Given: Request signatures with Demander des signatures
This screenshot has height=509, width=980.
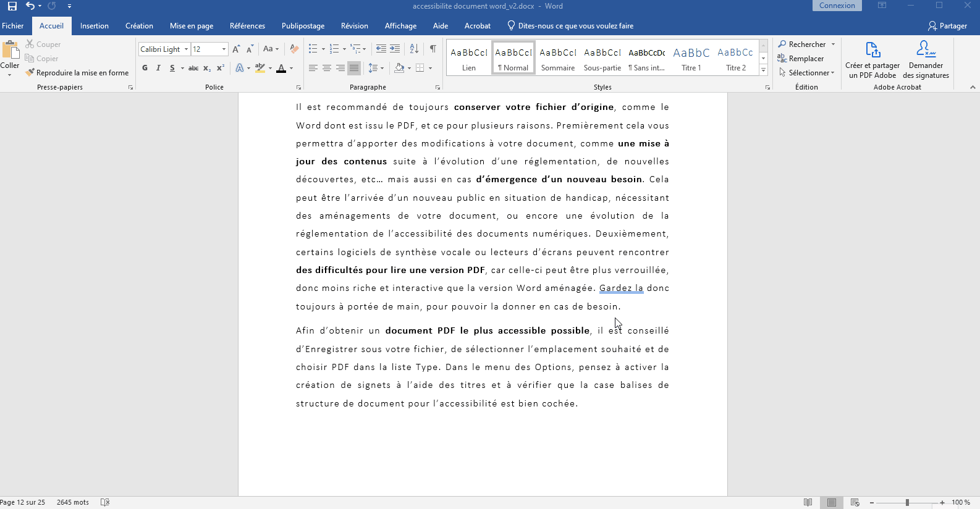Looking at the screenshot, I should (926, 60).
